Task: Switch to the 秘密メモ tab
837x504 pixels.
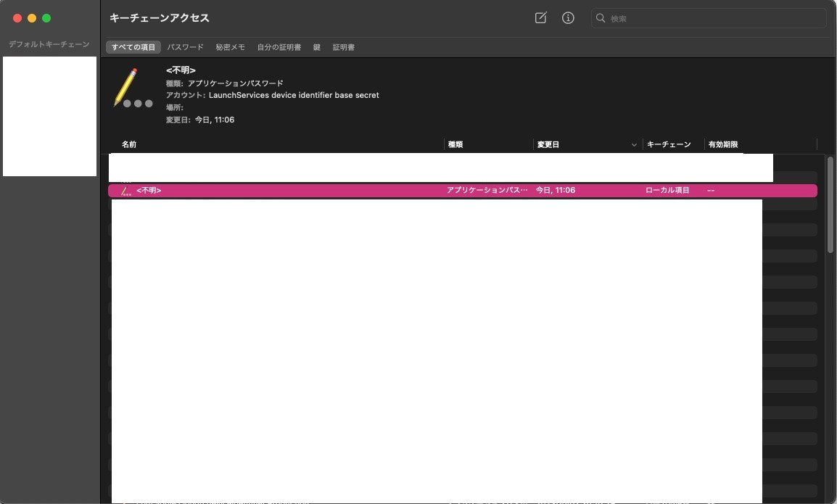Action: click(229, 47)
